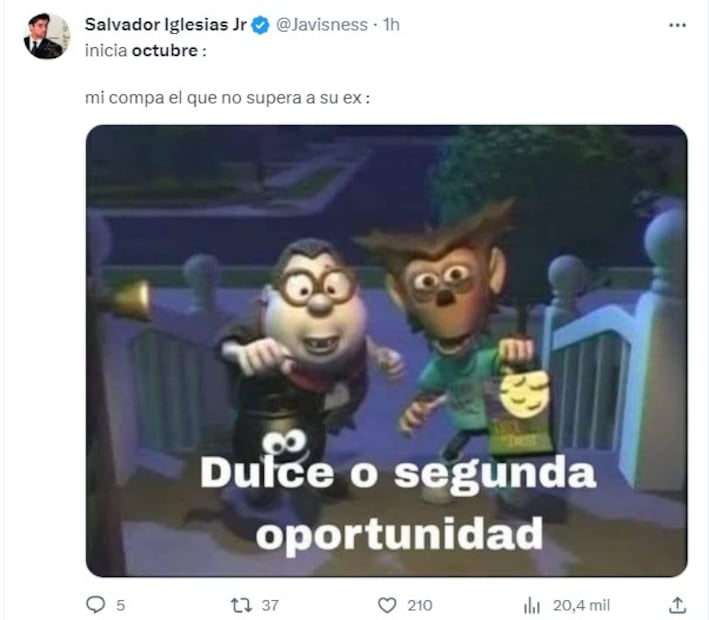The image size is (709, 620).
Task: Click the blue verified badge
Action: coord(260,25)
